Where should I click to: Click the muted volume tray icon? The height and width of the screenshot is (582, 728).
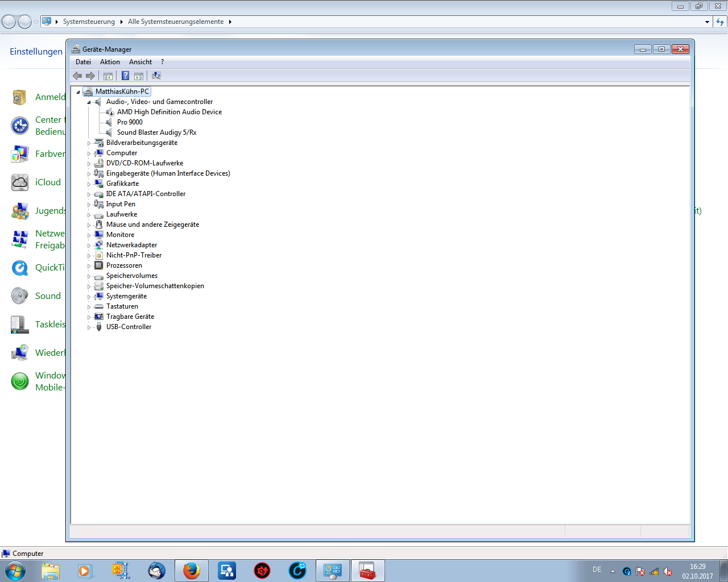668,571
